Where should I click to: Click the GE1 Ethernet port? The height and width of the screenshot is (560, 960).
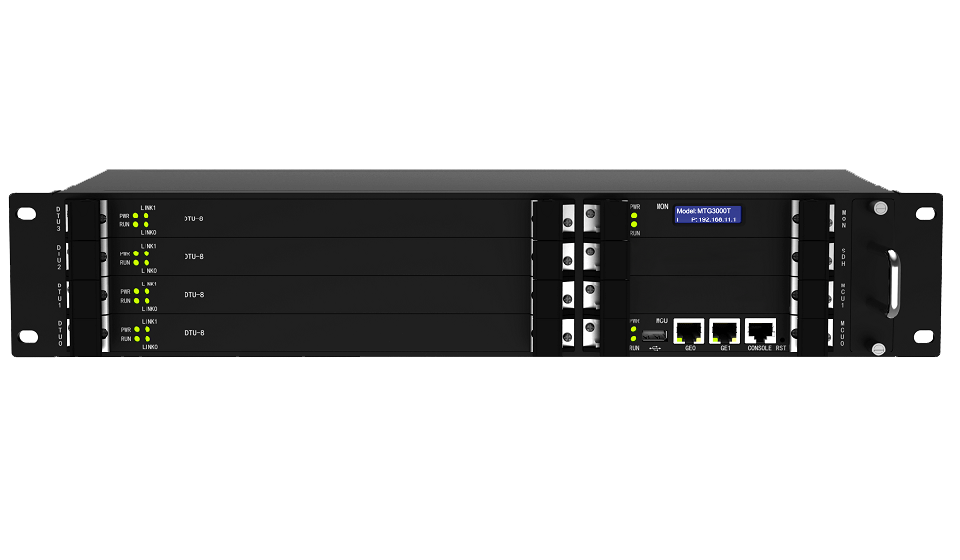724,331
